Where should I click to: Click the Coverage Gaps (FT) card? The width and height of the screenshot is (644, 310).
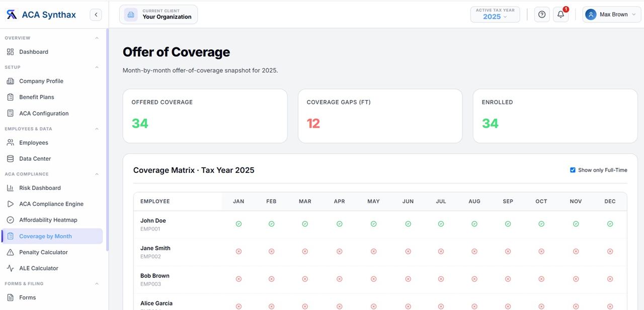pyautogui.click(x=380, y=116)
